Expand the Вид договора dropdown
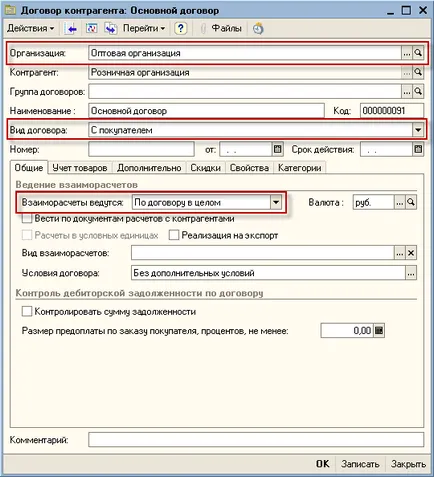 point(418,130)
